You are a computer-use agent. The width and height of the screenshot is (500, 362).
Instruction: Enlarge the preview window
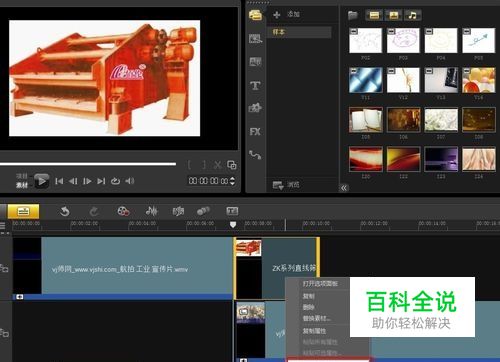tap(232, 165)
